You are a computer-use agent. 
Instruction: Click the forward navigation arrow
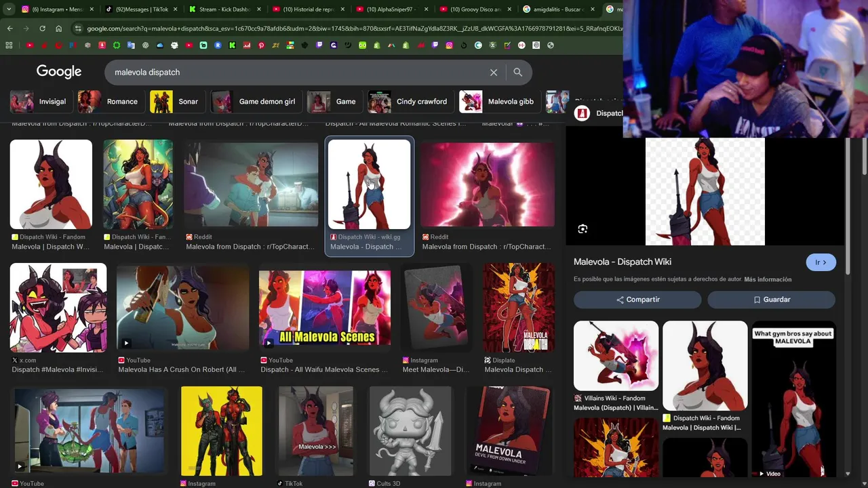coord(26,28)
